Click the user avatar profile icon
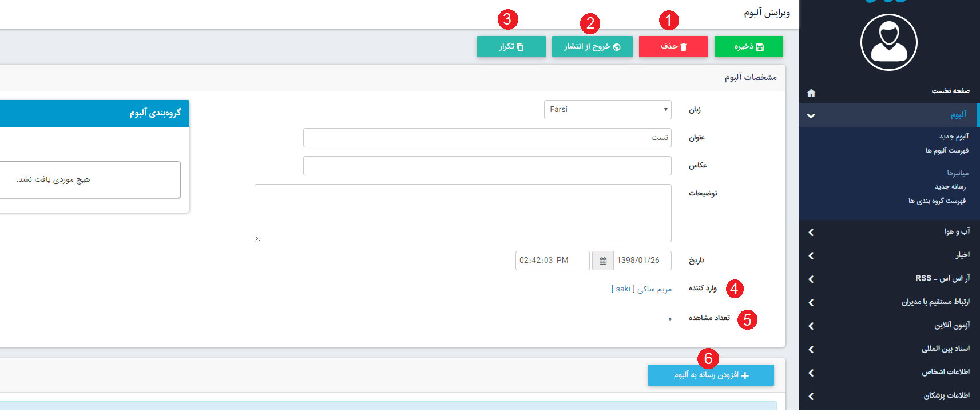This screenshot has width=980, height=412. click(888, 42)
